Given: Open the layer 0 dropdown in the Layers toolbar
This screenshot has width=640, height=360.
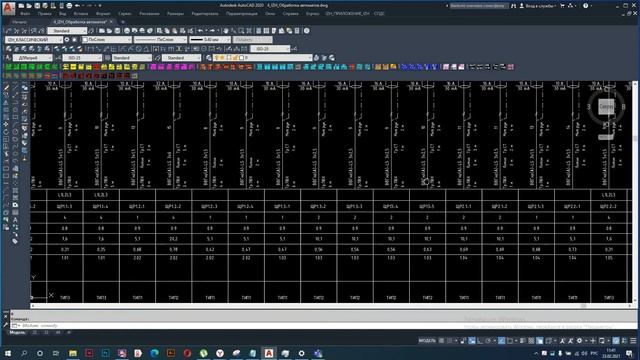Looking at the screenshot, I should pos(263,58).
